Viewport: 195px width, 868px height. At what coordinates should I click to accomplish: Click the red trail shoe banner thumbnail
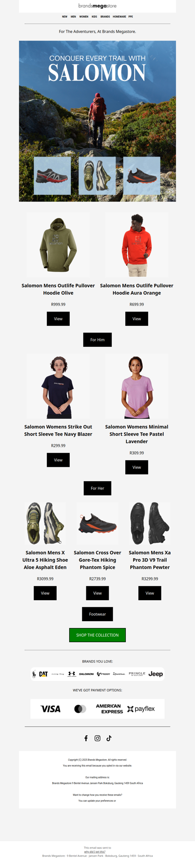coord(52,176)
